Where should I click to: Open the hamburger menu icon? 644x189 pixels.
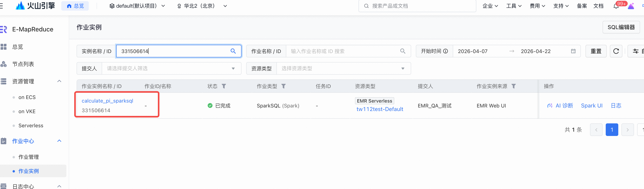point(1,6)
